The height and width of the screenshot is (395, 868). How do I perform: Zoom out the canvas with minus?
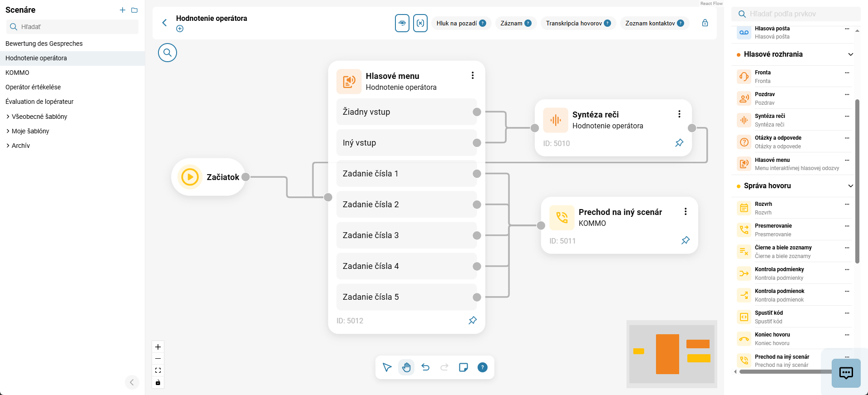158,359
